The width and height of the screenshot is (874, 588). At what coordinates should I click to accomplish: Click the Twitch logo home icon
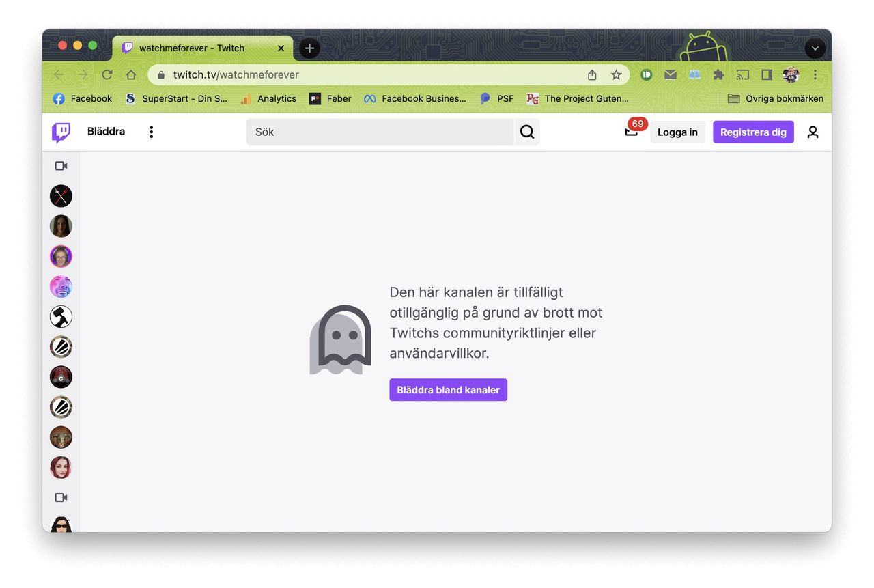point(61,132)
